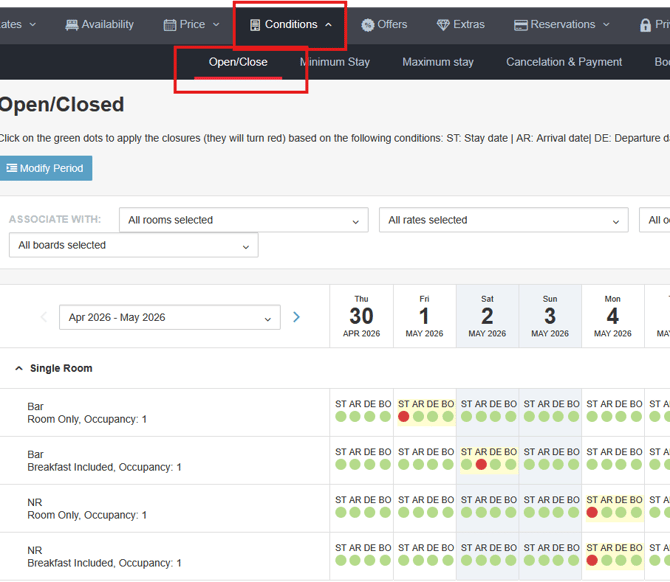Open the All rooms selected dropdown

[x=244, y=220]
